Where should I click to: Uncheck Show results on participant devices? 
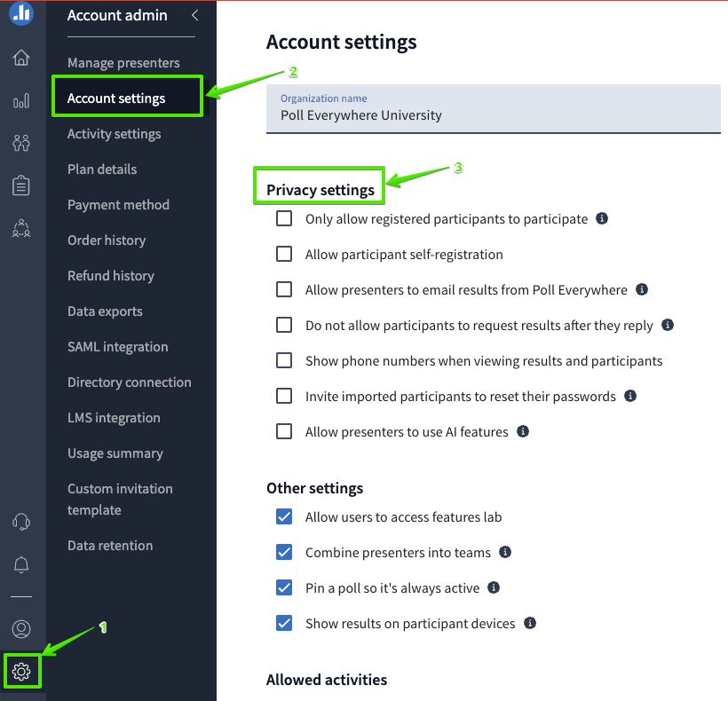(284, 623)
